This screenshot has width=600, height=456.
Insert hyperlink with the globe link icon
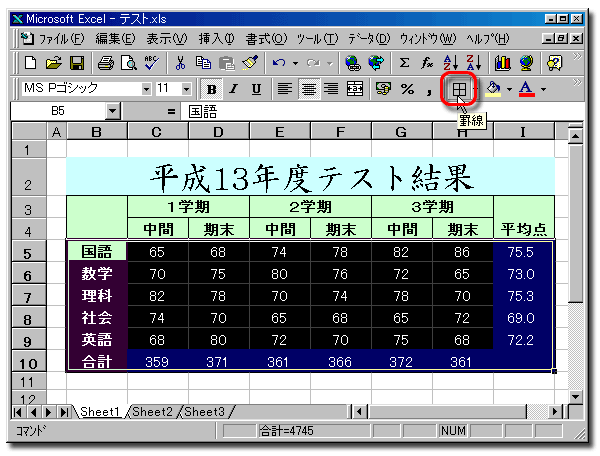click(352, 63)
